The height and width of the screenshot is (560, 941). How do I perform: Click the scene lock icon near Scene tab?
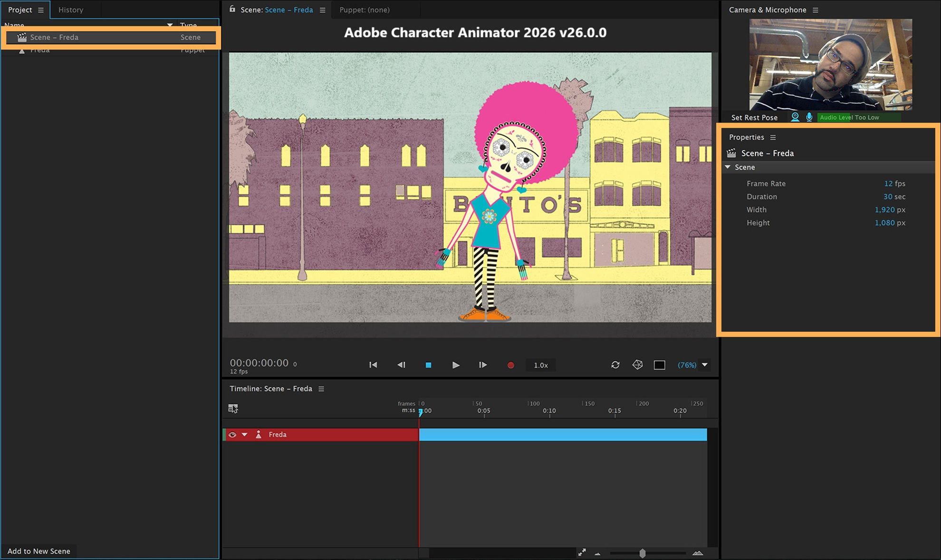tap(232, 9)
